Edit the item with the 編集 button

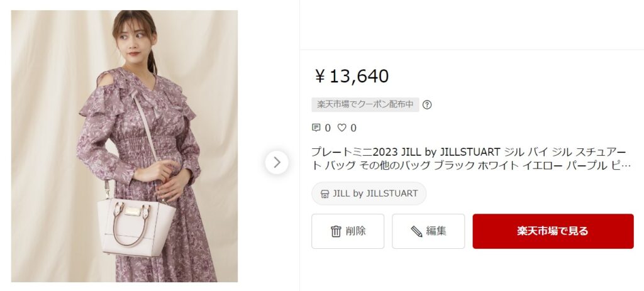click(x=428, y=231)
